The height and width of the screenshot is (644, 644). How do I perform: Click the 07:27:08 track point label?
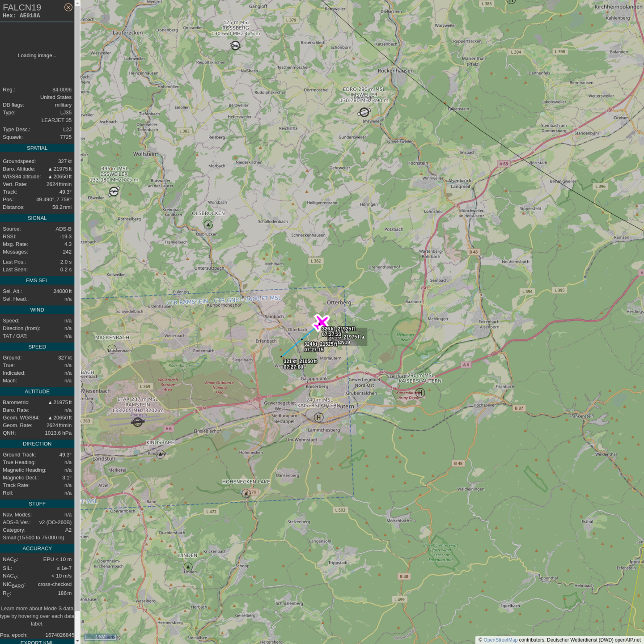[x=293, y=367]
